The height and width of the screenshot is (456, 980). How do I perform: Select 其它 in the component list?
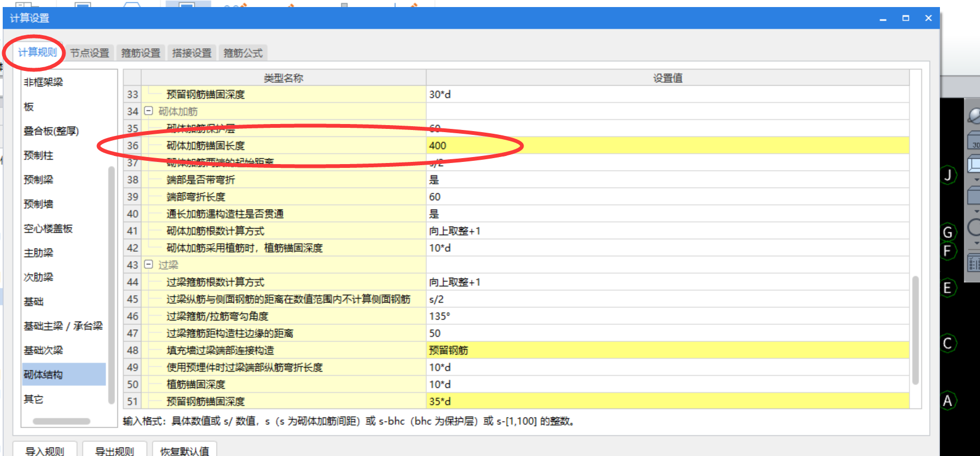pos(34,399)
